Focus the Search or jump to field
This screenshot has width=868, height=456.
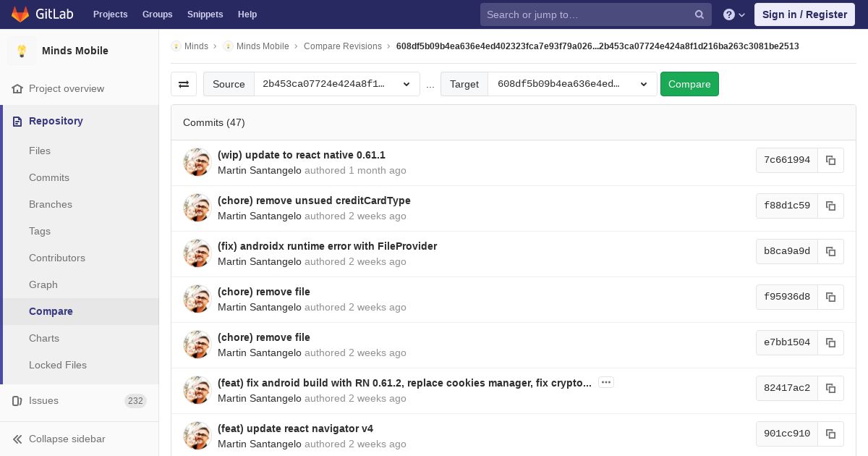[x=587, y=14]
